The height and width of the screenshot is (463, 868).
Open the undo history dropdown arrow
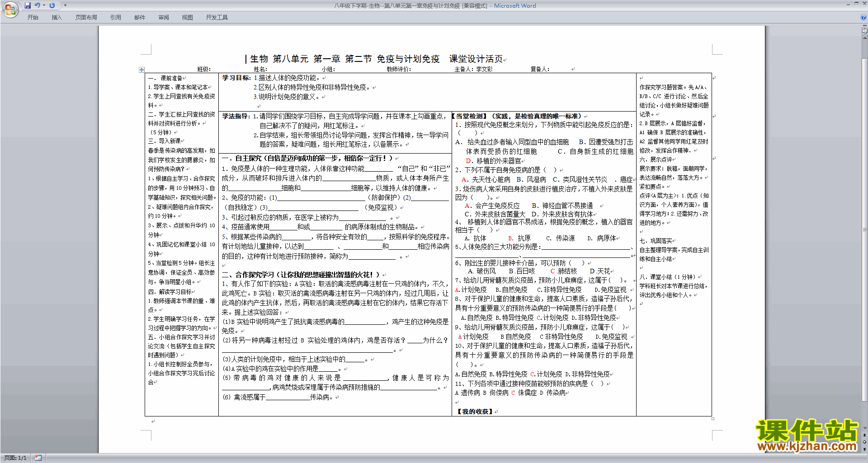(44, 5)
